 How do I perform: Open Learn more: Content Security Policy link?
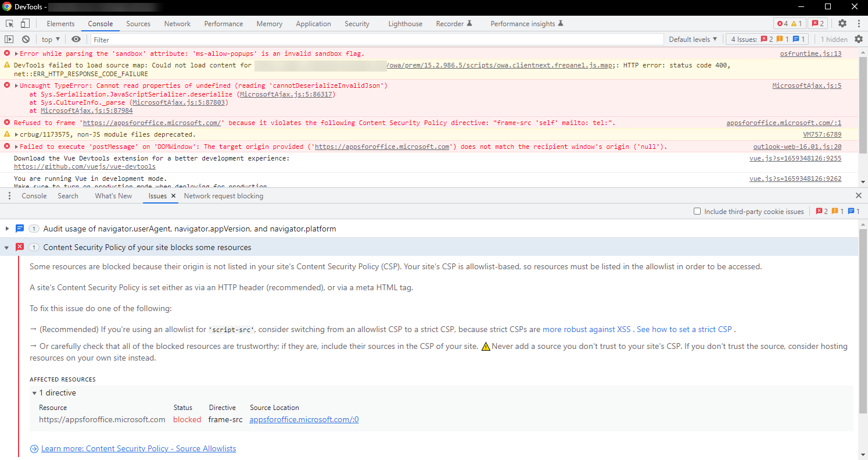pyautogui.click(x=138, y=448)
